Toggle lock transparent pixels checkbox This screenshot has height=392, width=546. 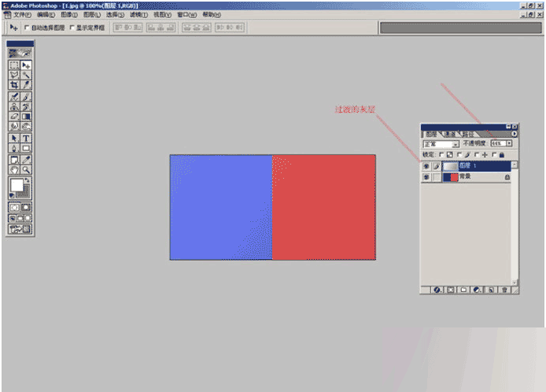441,155
